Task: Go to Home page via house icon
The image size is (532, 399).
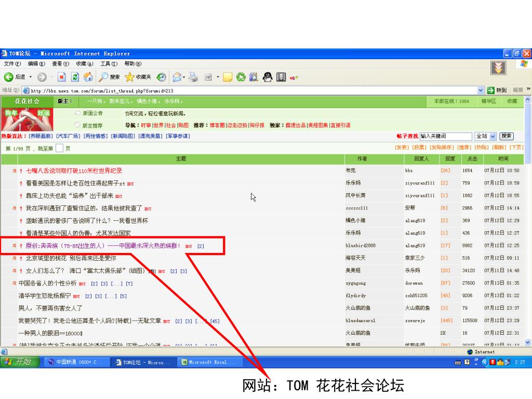Action: [x=88, y=77]
